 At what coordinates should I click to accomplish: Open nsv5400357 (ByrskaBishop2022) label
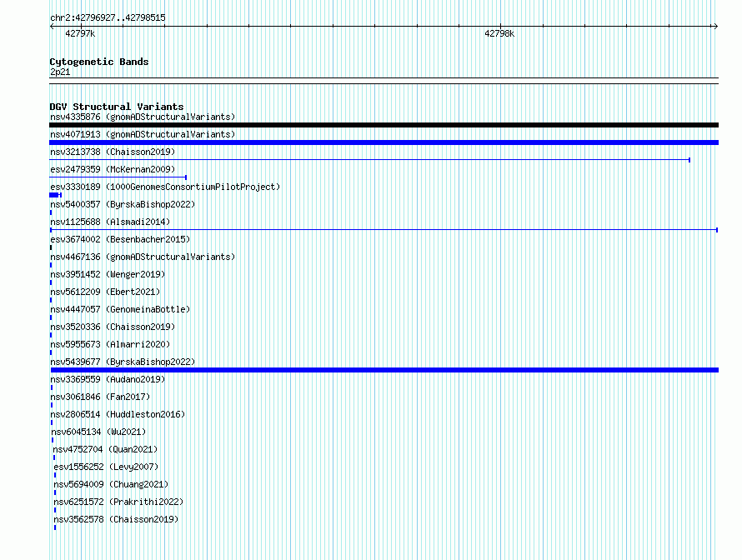123,204
